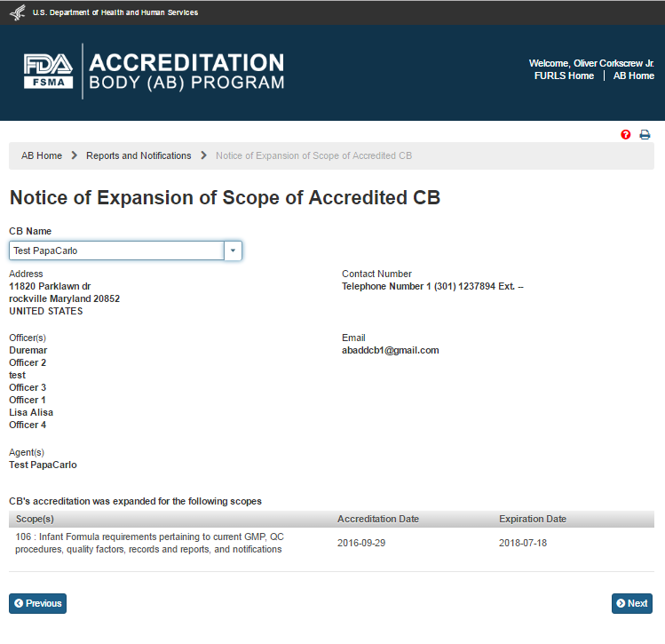The image size is (665, 644).
Task: Click U.S. Department of Health and Human Services text
Action: (x=115, y=12)
